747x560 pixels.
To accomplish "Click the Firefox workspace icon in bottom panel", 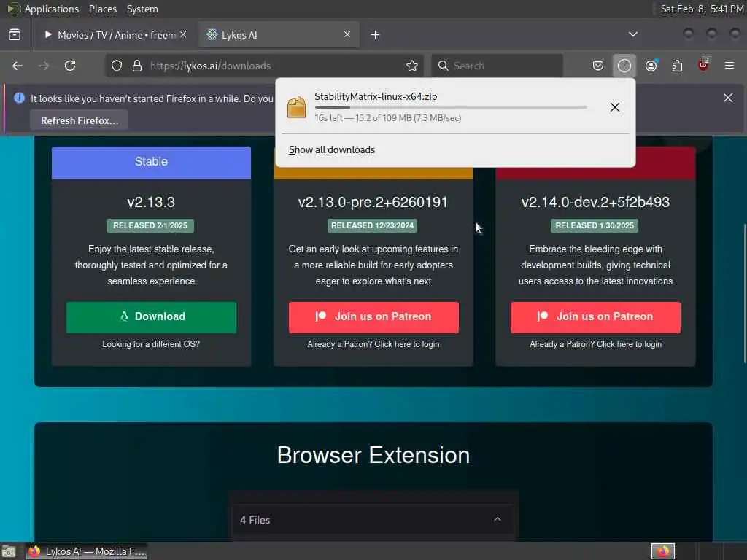I will 663,551.
